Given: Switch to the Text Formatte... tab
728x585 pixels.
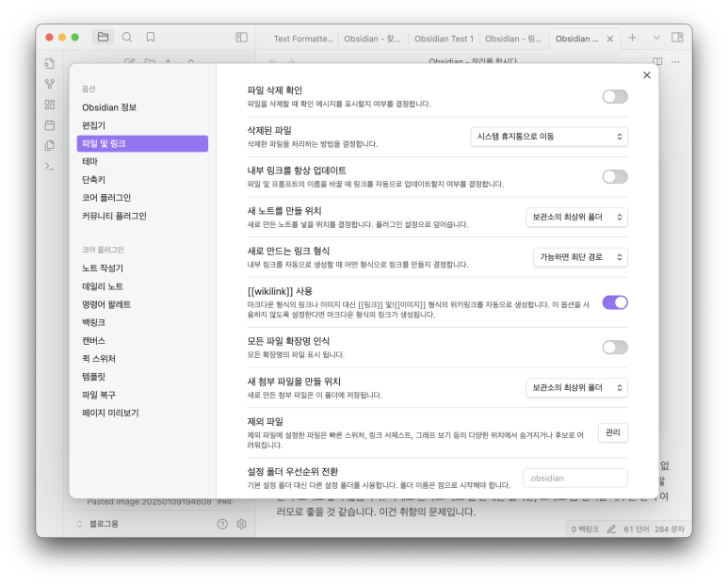Looking at the screenshot, I should click(x=303, y=39).
